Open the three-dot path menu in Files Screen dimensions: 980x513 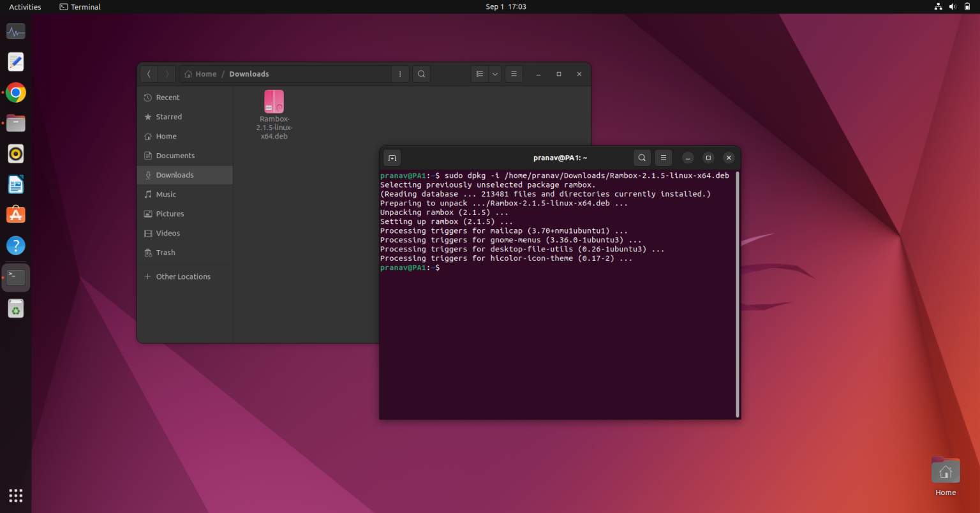(x=400, y=74)
